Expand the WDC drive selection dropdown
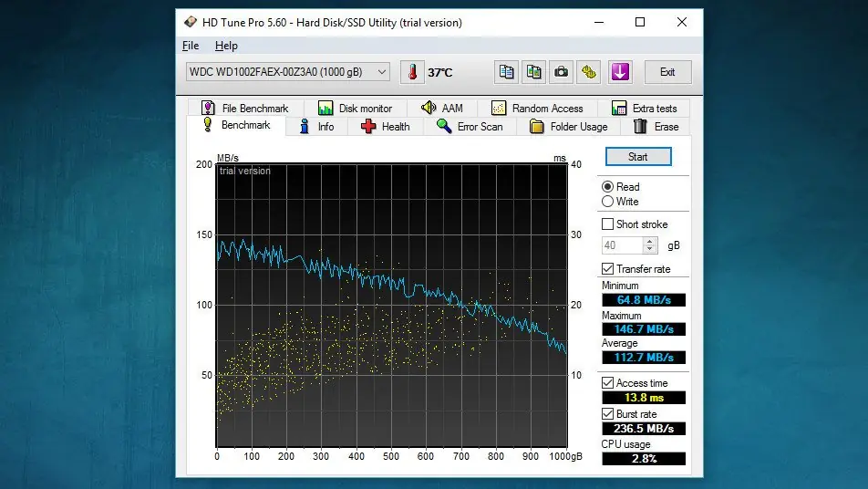Image resolution: width=868 pixels, height=489 pixels. [382, 72]
